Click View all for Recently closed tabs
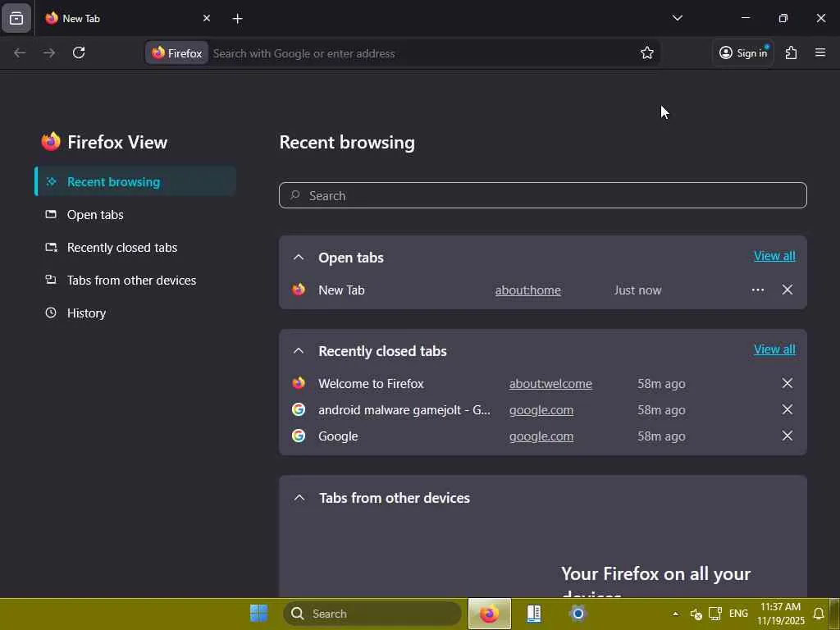Screen dimensions: 840x630 pos(774,349)
